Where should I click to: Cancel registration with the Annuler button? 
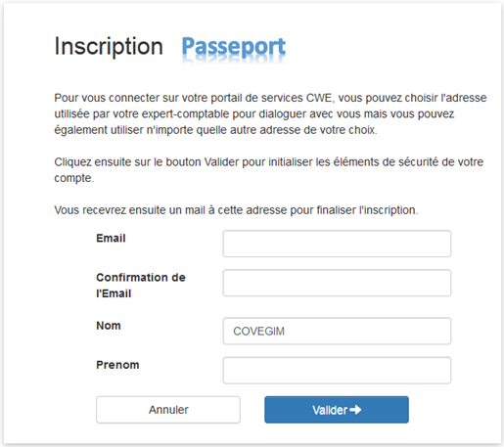(x=168, y=410)
